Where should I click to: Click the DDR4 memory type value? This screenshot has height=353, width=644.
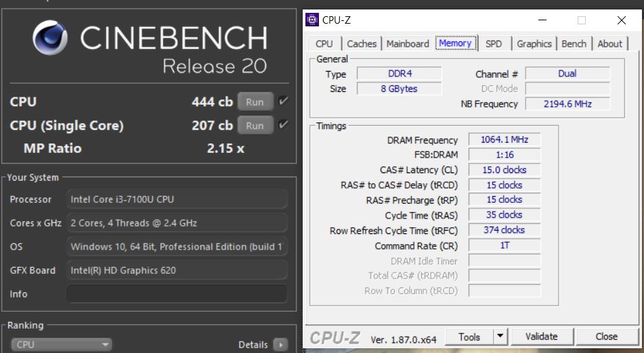coord(400,74)
